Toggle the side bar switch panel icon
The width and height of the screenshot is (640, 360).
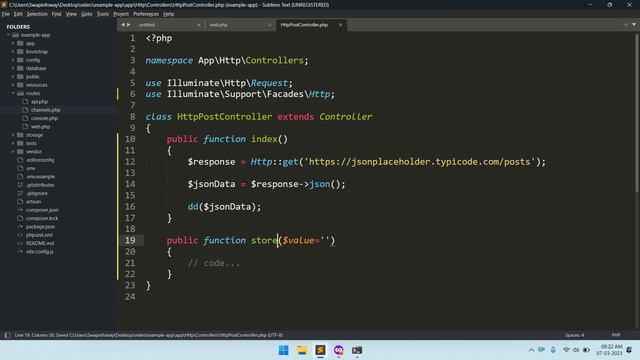(7, 335)
